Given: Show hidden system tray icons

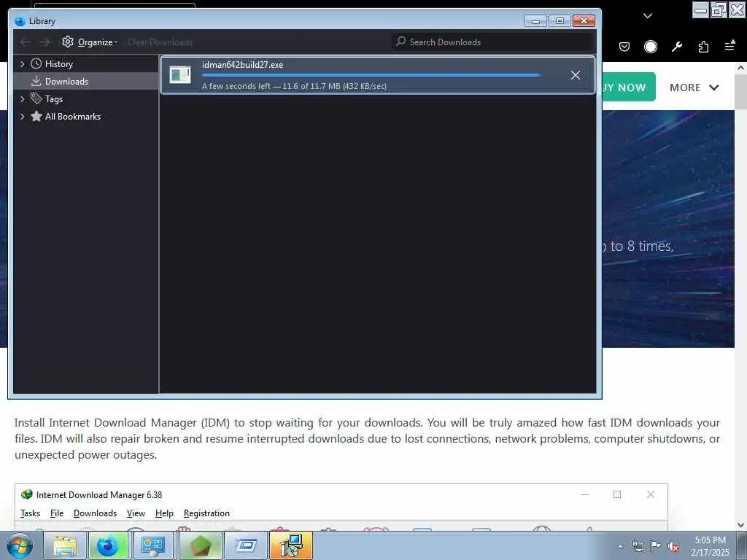Looking at the screenshot, I should click(x=620, y=546).
